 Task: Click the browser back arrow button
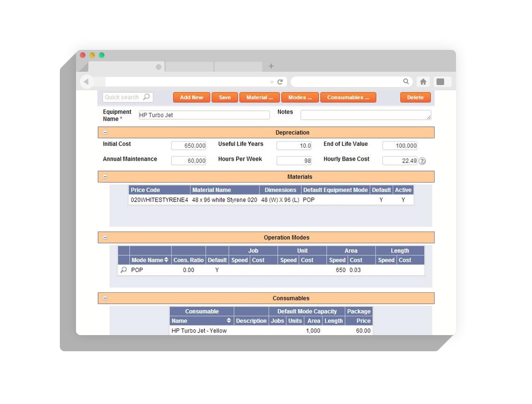[86, 81]
